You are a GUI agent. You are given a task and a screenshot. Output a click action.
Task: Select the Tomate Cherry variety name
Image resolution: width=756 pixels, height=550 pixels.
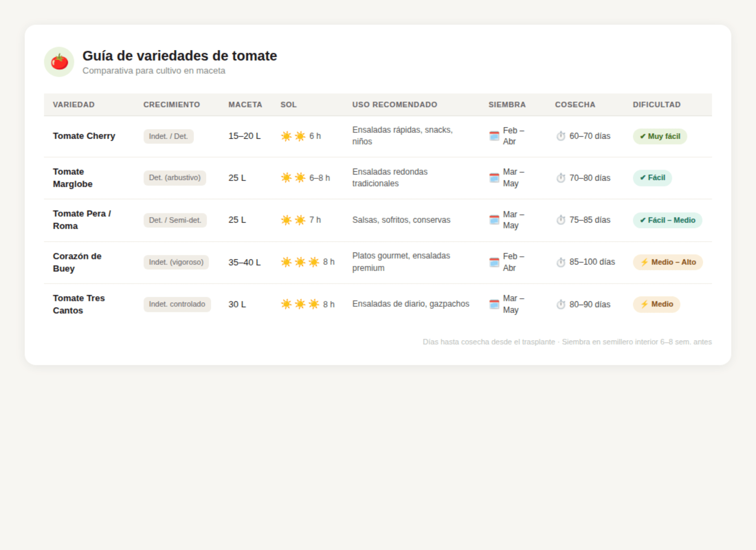pos(84,136)
